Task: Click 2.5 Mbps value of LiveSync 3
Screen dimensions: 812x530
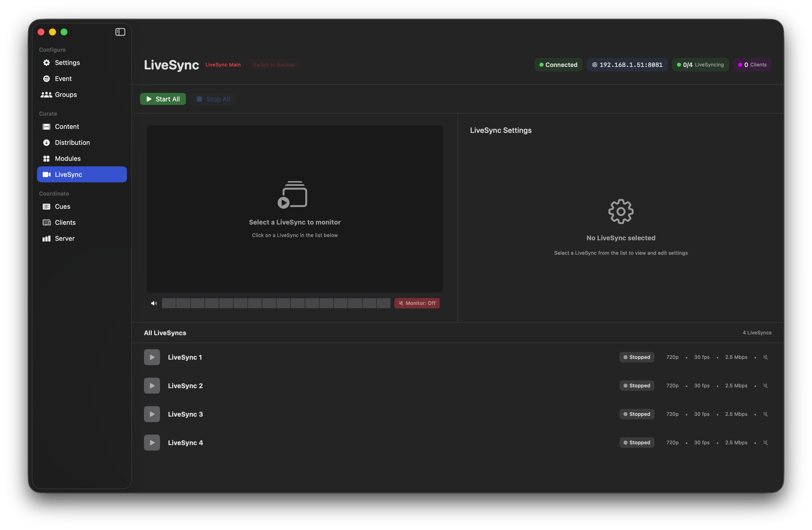Action: point(736,414)
